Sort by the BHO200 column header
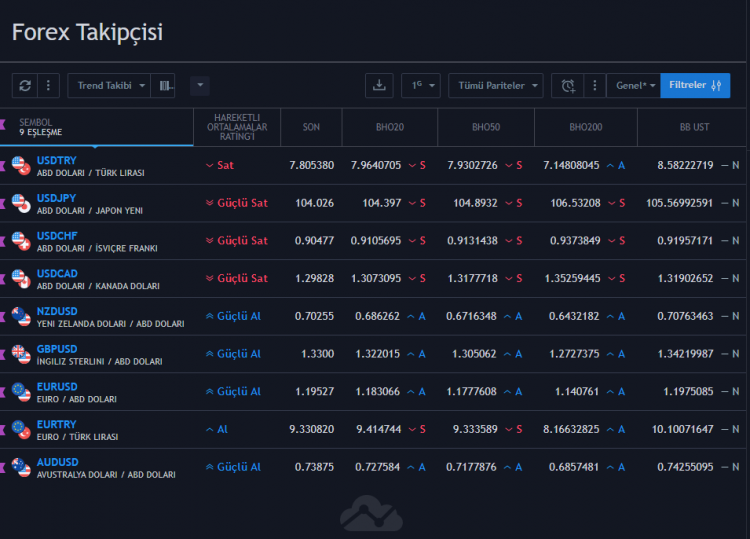The height and width of the screenshot is (539, 750). pos(585,128)
